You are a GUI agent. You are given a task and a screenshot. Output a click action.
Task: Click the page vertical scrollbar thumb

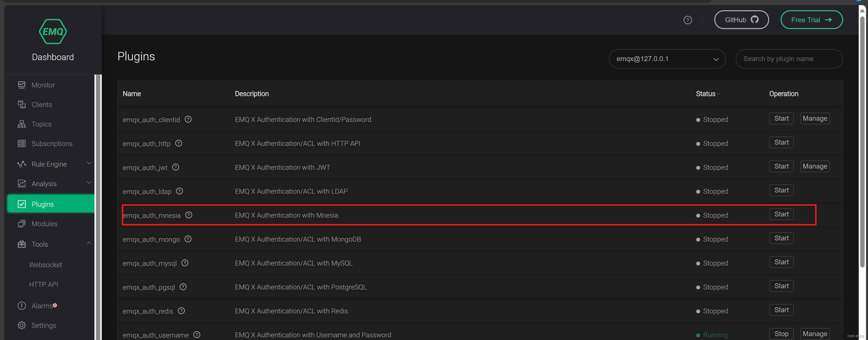[x=862, y=142]
